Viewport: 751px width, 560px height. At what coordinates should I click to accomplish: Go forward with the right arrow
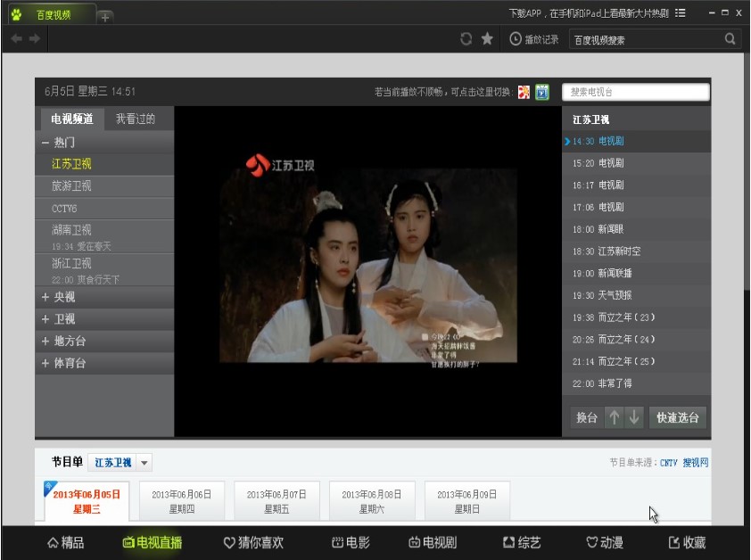tap(35, 38)
